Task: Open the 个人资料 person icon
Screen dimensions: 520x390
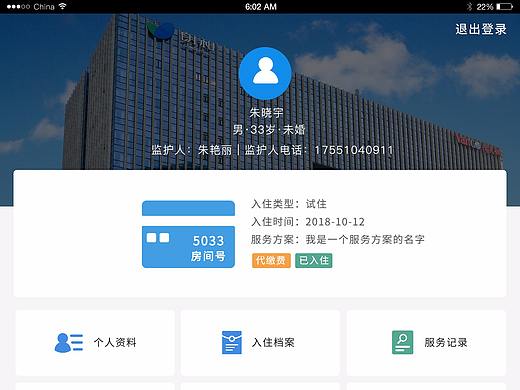Action: [x=69, y=342]
